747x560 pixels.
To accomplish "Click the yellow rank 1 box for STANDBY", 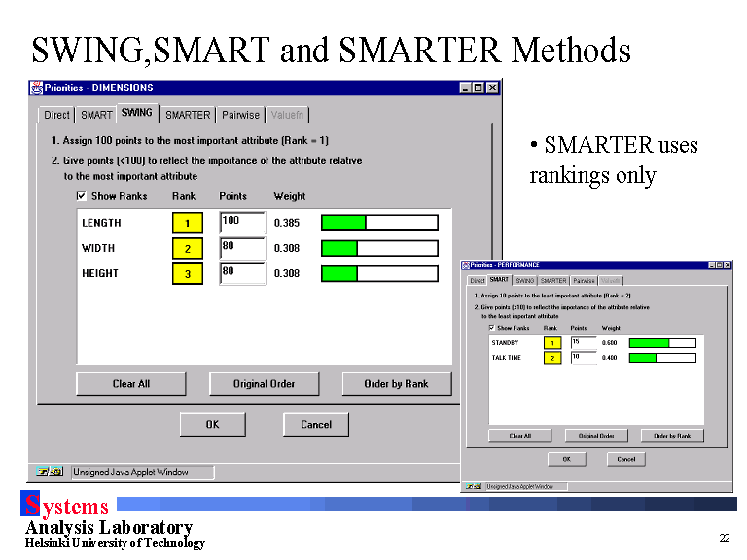I will pyautogui.click(x=551, y=343).
